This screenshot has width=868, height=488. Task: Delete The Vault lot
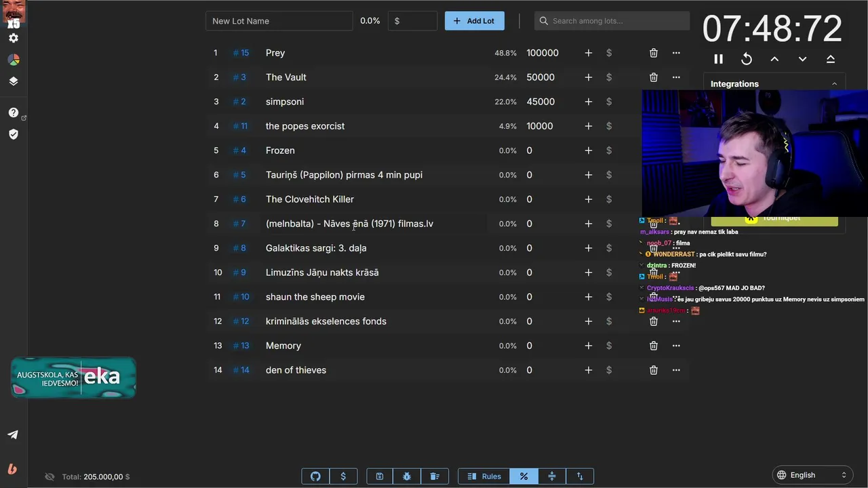point(654,77)
